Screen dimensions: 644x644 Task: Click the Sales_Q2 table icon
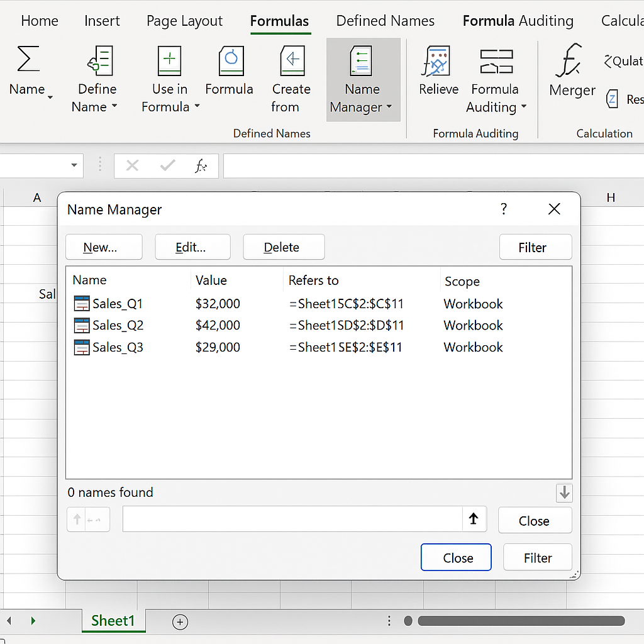(82, 325)
